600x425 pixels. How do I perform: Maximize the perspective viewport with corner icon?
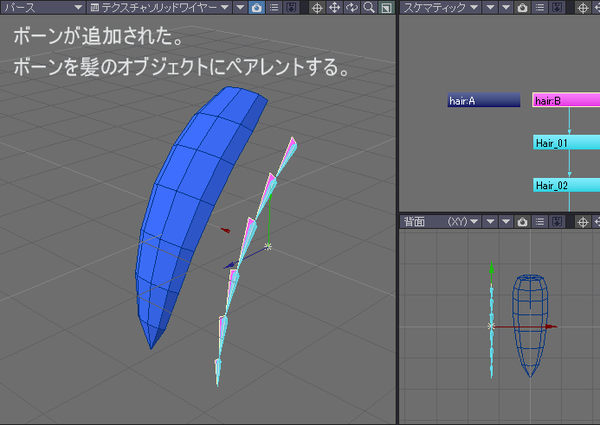coord(386,7)
